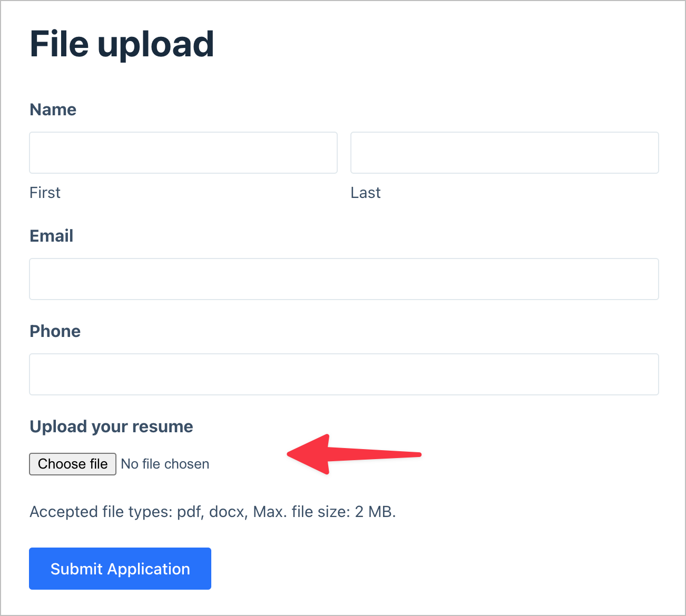Screen dimensions: 686x616
Task: Click the 'Name' field label
Action: coord(53,110)
